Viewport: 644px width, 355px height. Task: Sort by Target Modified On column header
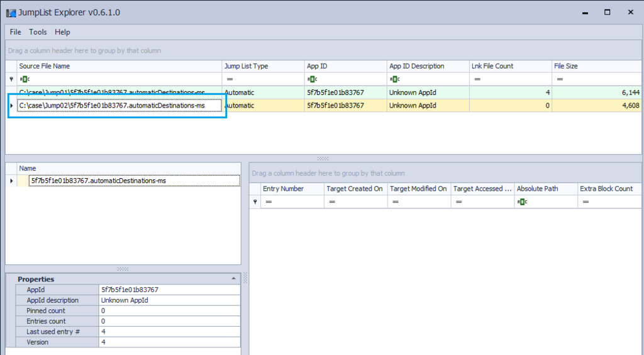tap(419, 189)
